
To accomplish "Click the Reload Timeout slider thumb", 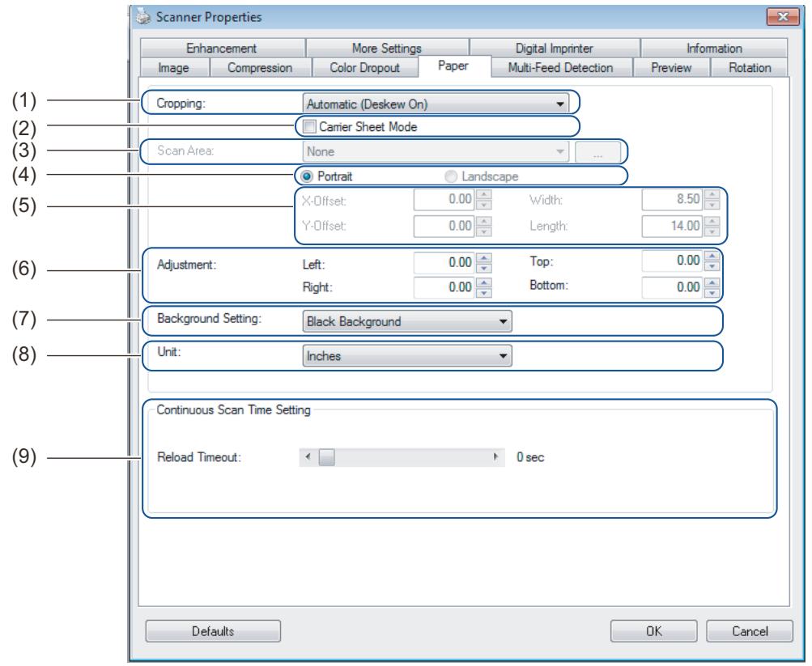I will point(327,457).
